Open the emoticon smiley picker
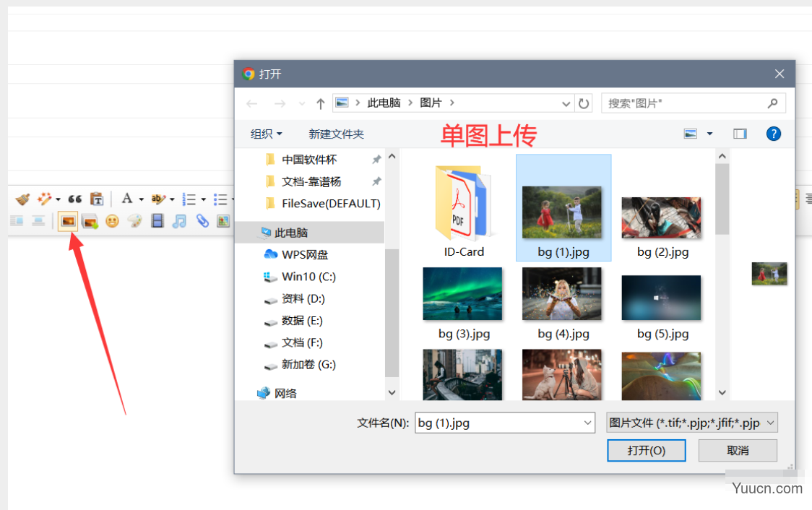The width and height of the screenshot is (812, 510). click(113, 222)
